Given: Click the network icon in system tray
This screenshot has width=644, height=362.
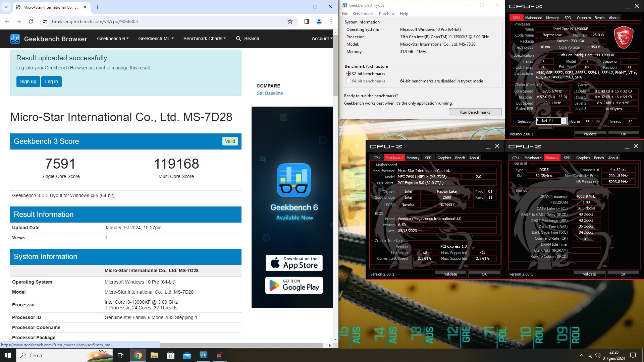Looking at the screenshot, I should click(590, 356).
